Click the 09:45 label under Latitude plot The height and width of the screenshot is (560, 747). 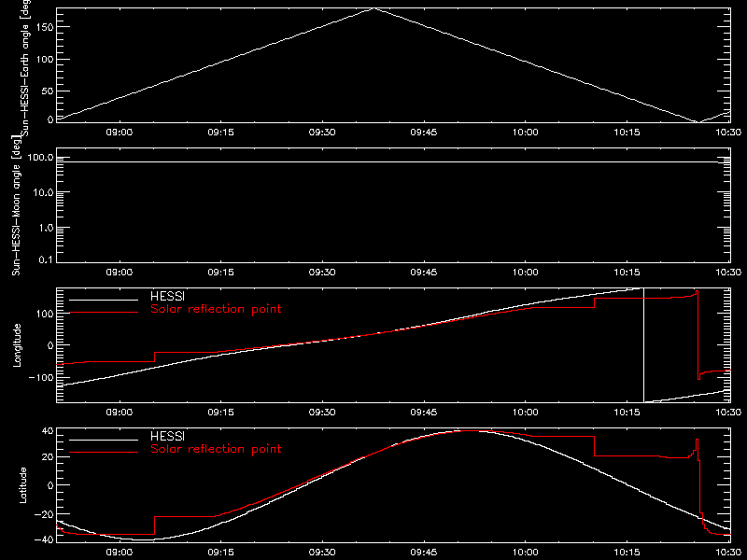coord(424,553)
